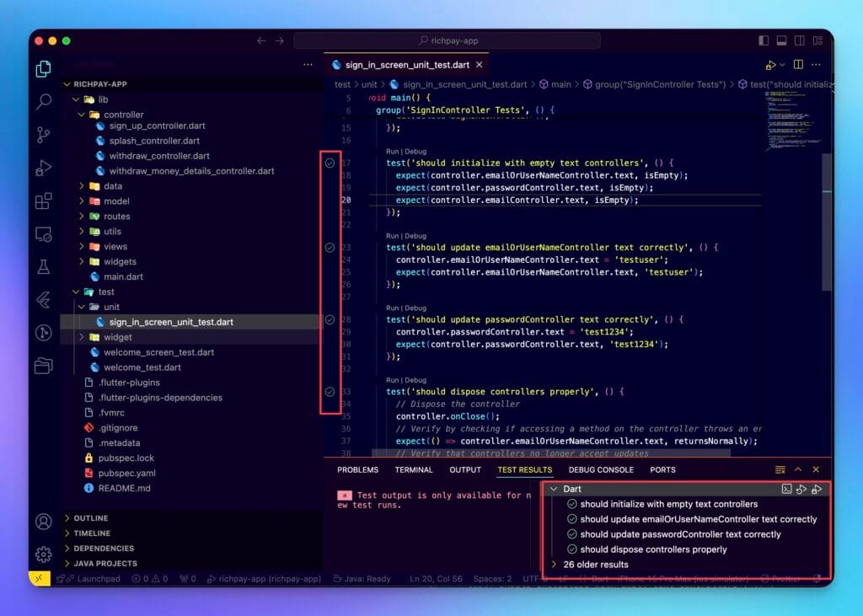The height and width of the screenshot is (616, 863).
Task: Click Run above 'should update passwordController' test
Action: click(x=392, y=308)
